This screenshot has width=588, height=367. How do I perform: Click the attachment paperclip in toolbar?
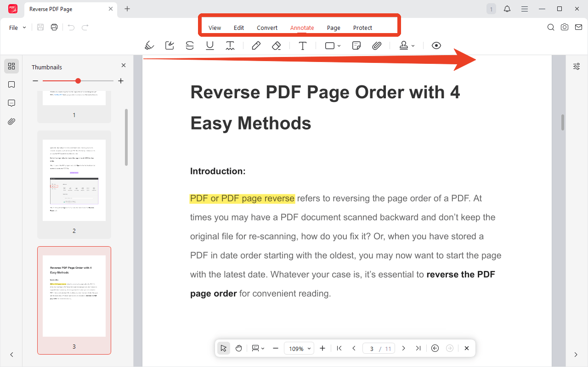coord(377,45)
